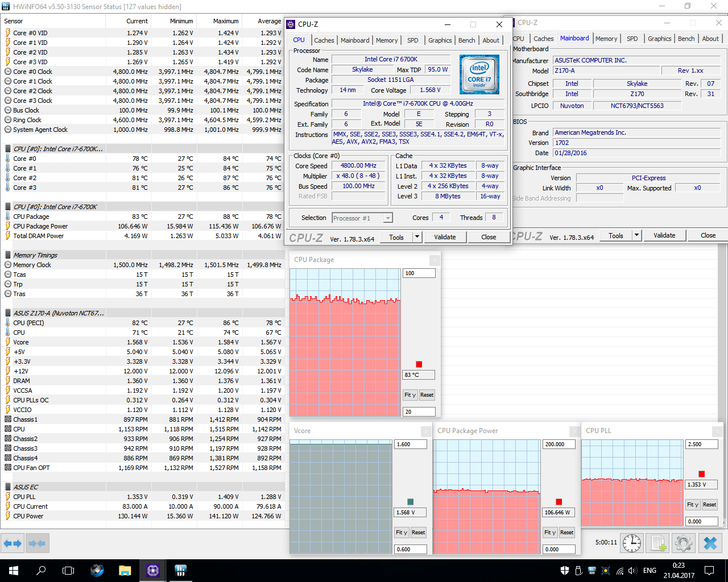Select the "Total DRAM Power" sensor row
This screenshot has width=728, height=582.
[x=142, y=236]
